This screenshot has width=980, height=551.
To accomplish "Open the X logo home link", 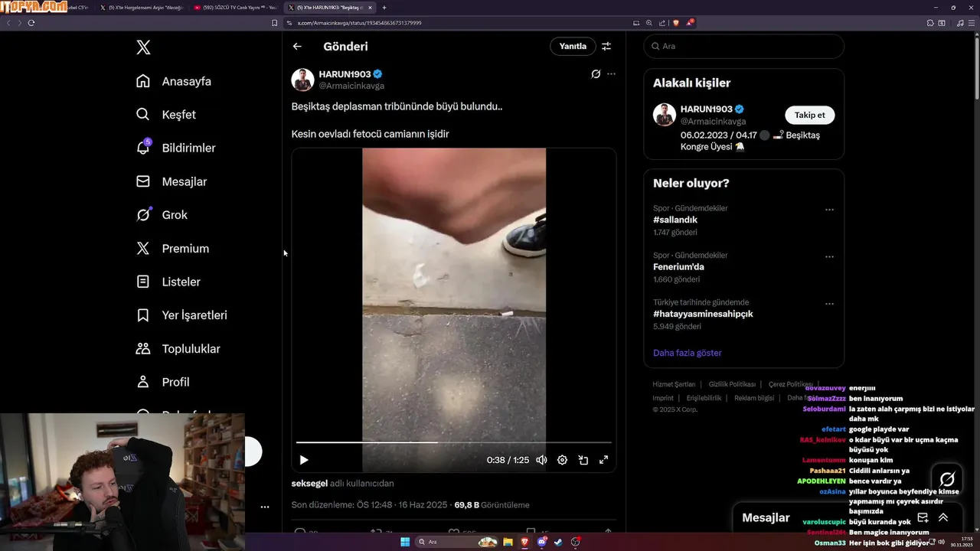I will (x=143, y=47).
